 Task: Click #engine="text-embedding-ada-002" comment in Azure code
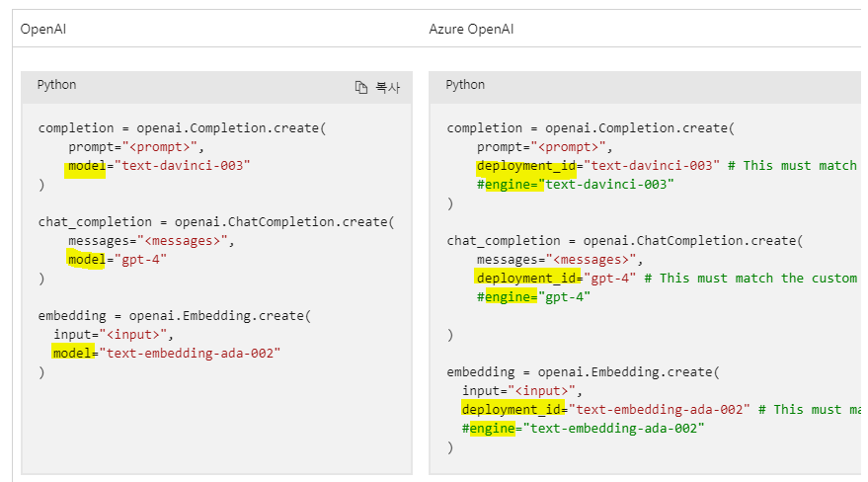coord(583,429)
